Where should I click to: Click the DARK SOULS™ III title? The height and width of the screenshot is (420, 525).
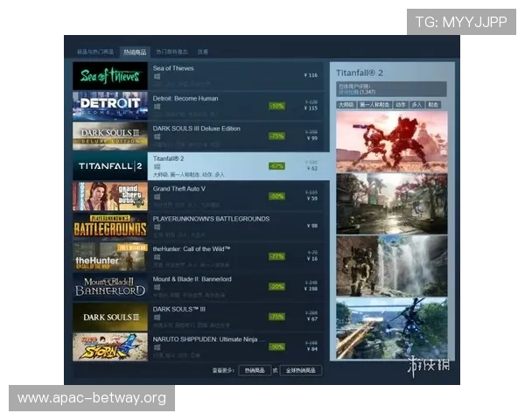tap(178, 310)
